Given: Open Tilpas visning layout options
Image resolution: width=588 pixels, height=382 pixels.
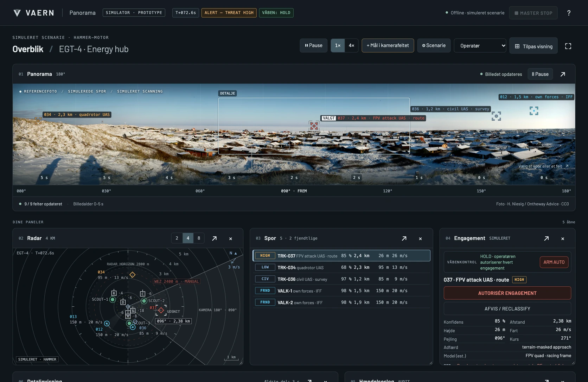Looking at the screenshot, I should tap(533, 46).
